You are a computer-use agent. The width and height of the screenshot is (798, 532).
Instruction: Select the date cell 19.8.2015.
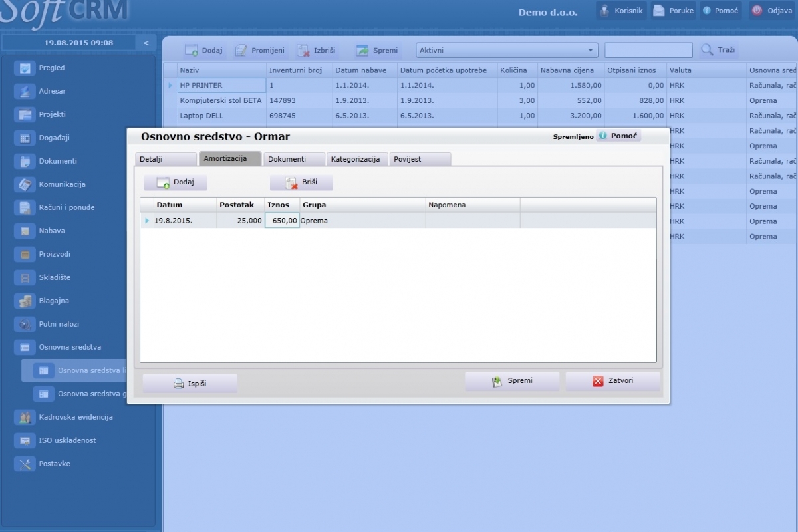185,221
